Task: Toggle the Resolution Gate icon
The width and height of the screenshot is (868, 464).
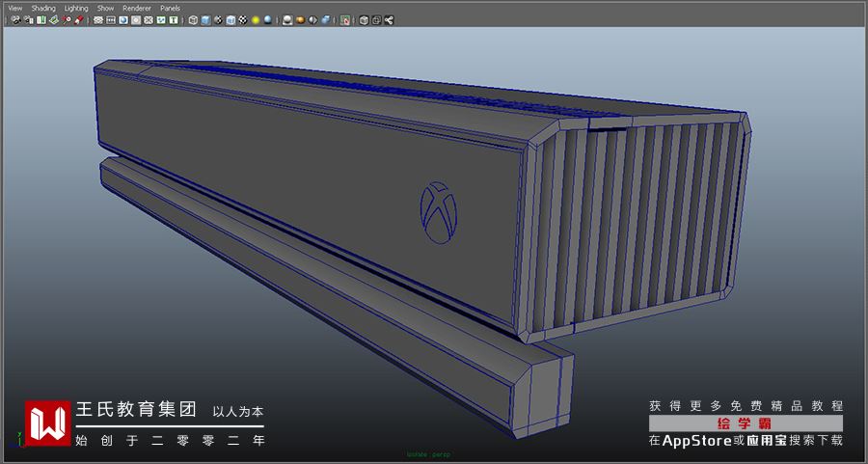Action: [x=123, y=20]
